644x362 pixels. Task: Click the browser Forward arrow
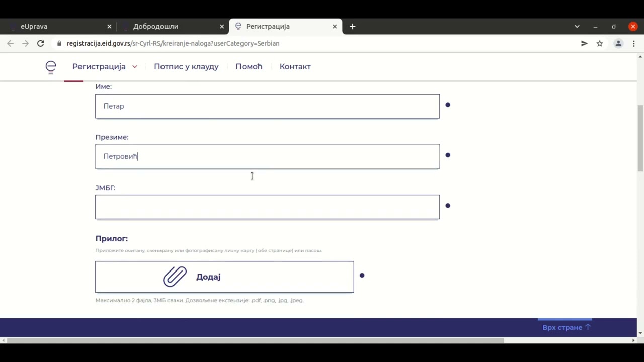point(25,43)
